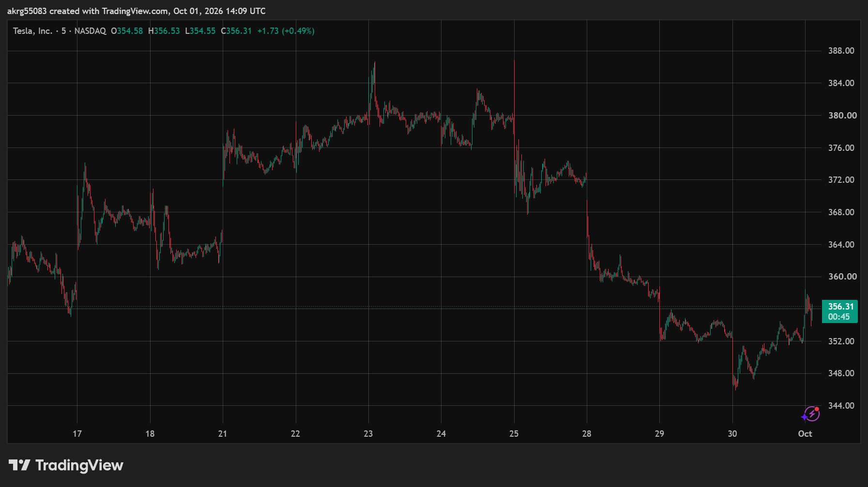Image resolution: width=868 pixels, height=487 pixels.
Task: Click the date label 21 on time axis
Action: [x=223, y=434]
